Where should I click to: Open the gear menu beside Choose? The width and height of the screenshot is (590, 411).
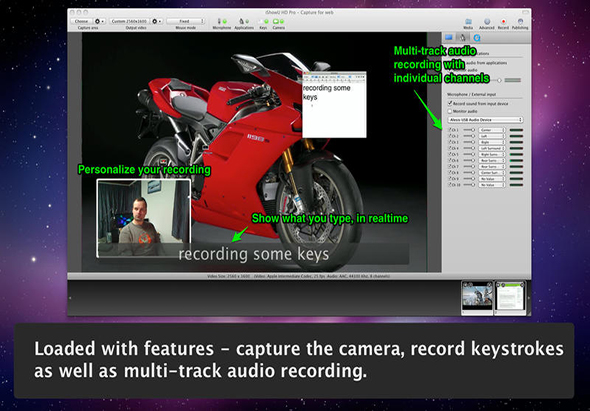99,21
